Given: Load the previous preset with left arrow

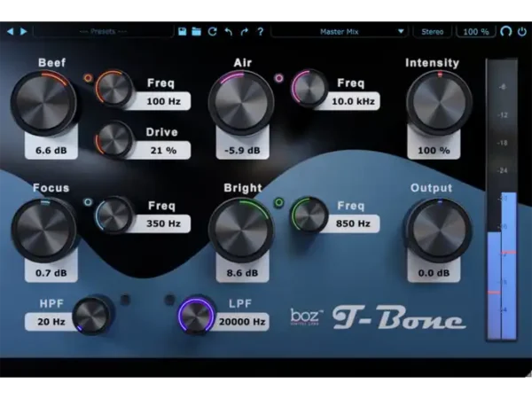Looking at the screenshot, I should [10, 32].
